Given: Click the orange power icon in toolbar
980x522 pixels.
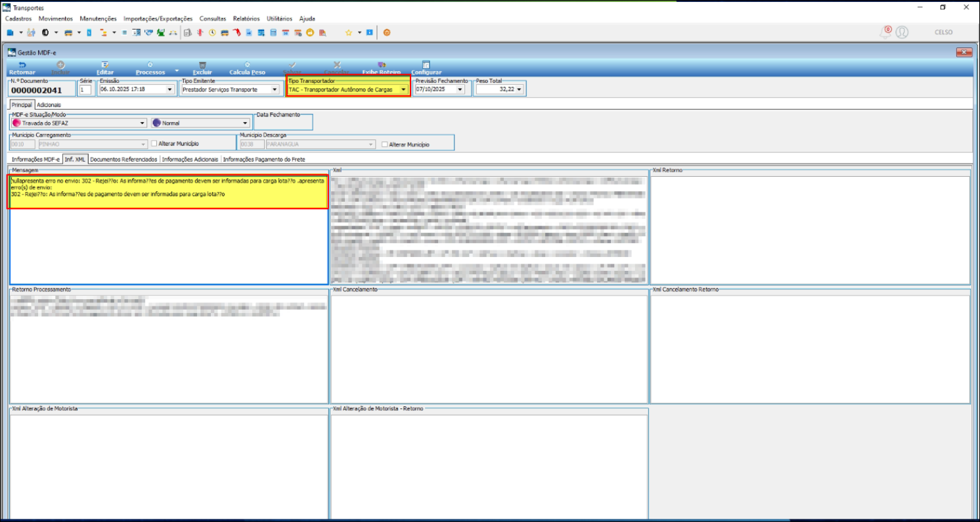Looking at the screenshot, I should click(x=387, y=32).
